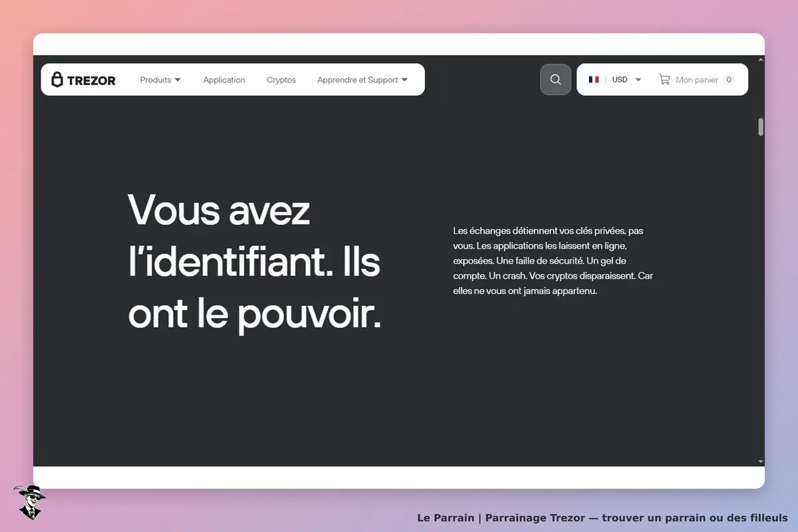
Task: Click the French flag language icon
Action: tap(594, 79)
